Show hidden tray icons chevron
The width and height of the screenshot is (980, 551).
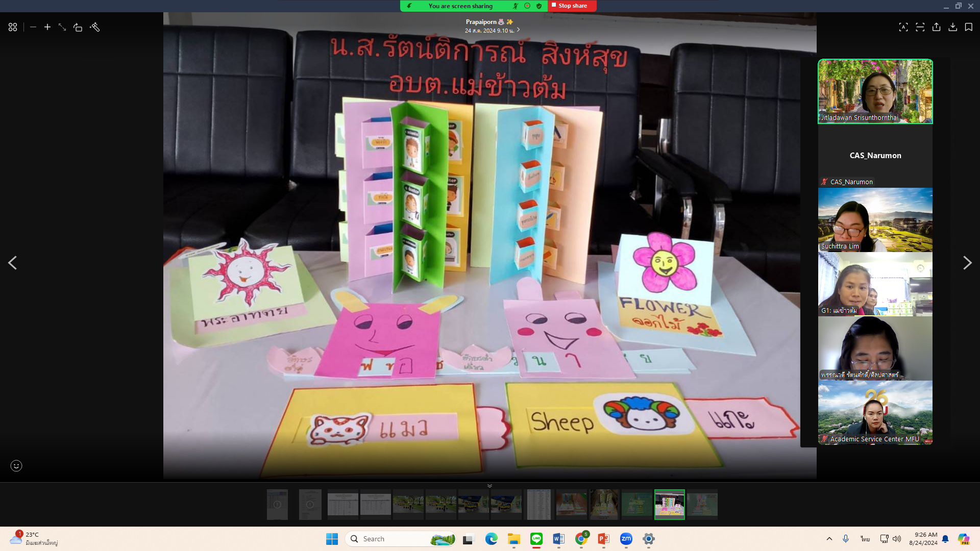click(829, 539)
